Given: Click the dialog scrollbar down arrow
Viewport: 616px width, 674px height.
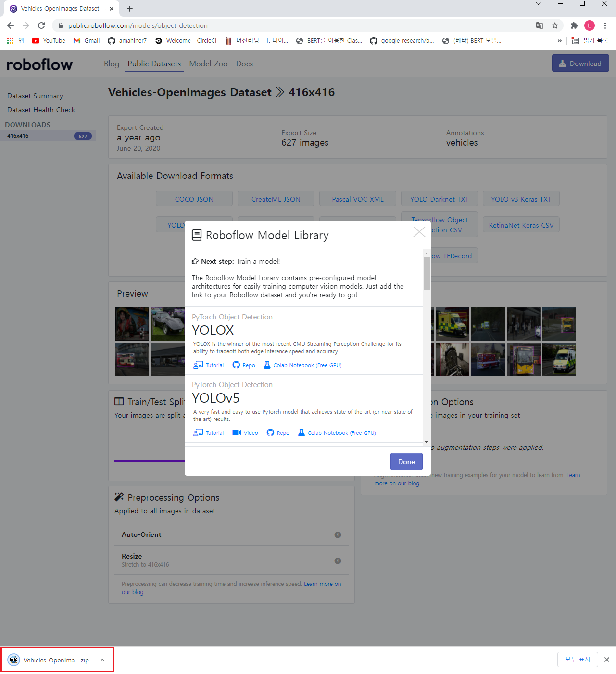Looking at the screenshot, I should 427,442.
